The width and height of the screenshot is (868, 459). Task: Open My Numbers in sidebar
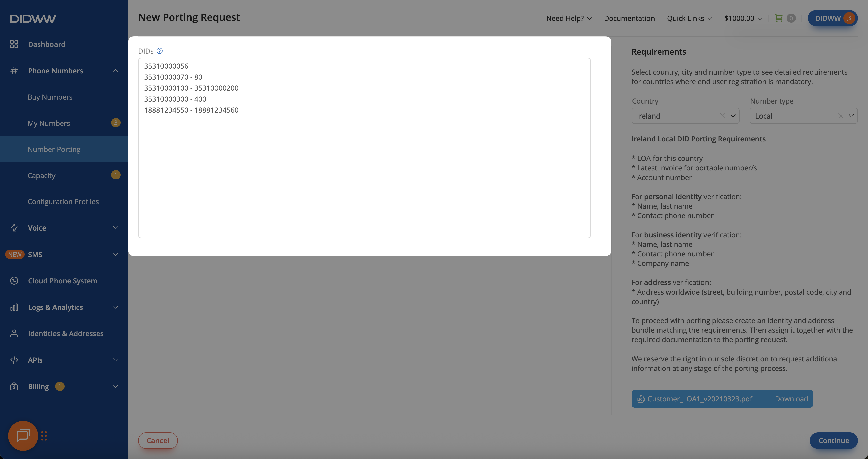coord(49,123)
